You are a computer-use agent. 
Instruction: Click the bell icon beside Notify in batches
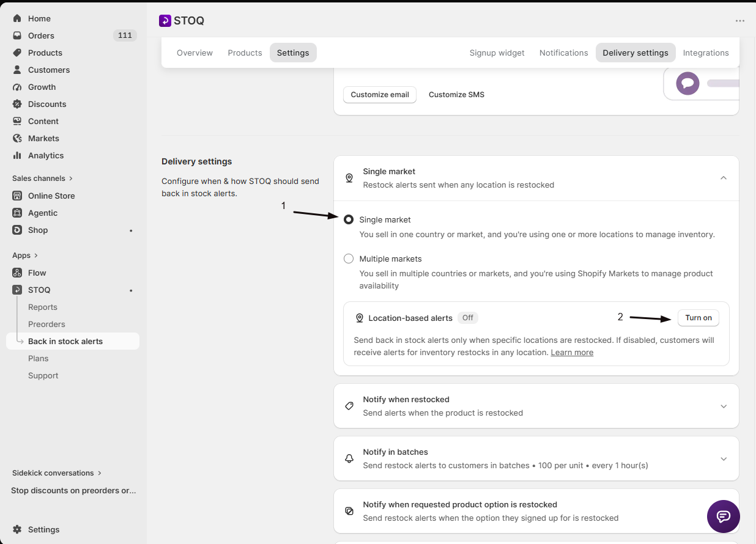coord(349,458)
